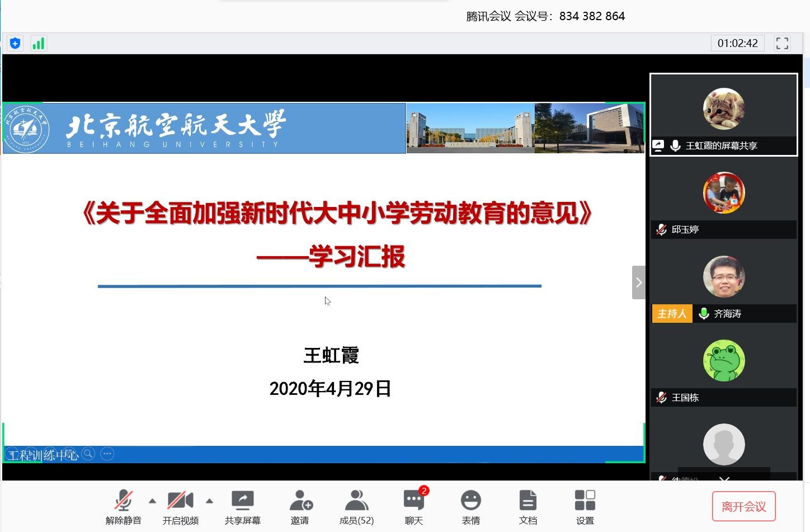Screen dimensions: 810x532
Task: Click the blue security shield icon
Action: pos(15,43)
